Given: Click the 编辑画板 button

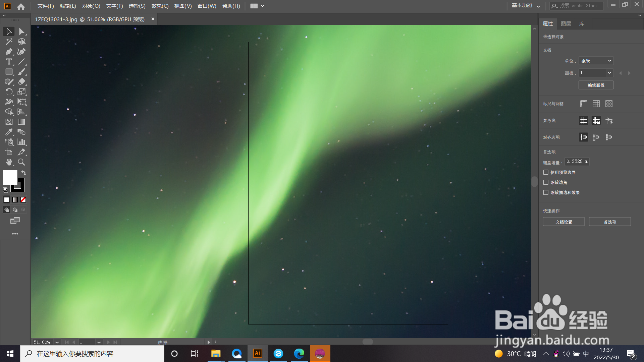Looking at the screenshot, I should (596, 85).
